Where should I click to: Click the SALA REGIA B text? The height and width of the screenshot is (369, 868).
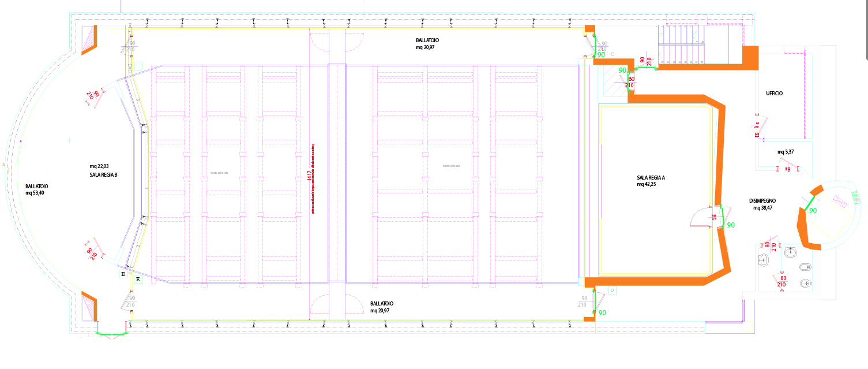click(x=103, y=174)
